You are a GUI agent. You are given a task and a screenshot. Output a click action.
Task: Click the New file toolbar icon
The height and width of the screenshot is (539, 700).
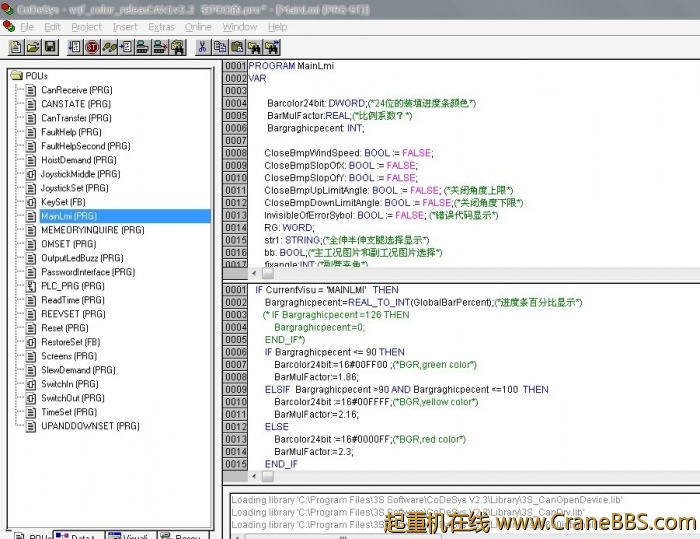coord(16,47)
